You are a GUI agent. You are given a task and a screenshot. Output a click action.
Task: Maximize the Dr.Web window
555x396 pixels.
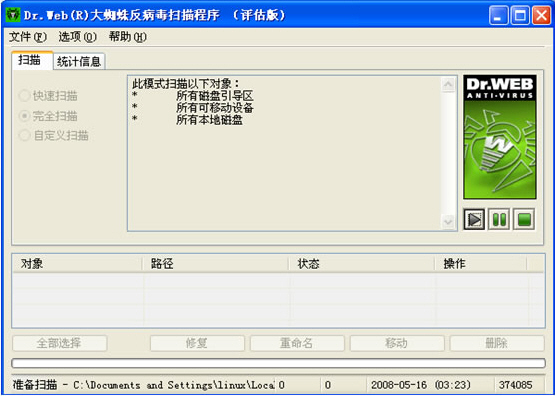(x=520, y=16)
